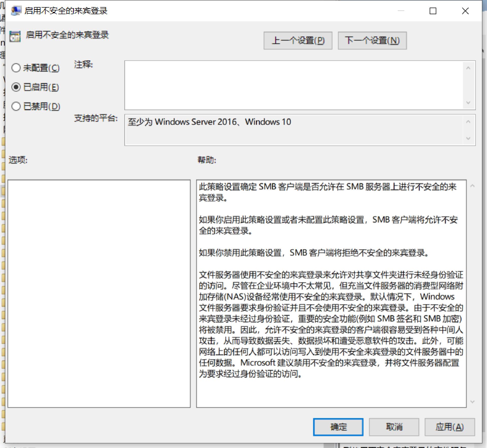Select the 已禁用(D) radio button

tap(36, 106)
